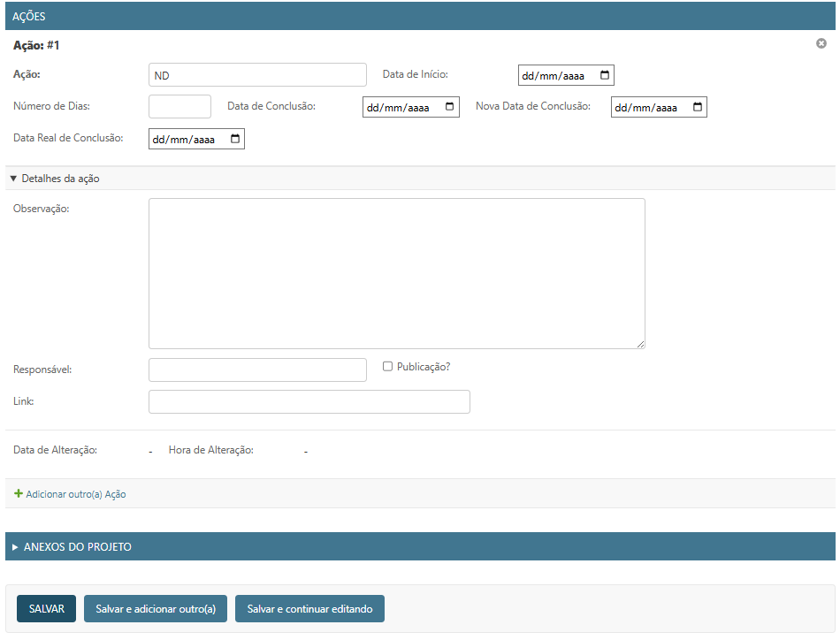
Task: Click Salvar e continuar editando
Action: point(309,608)
